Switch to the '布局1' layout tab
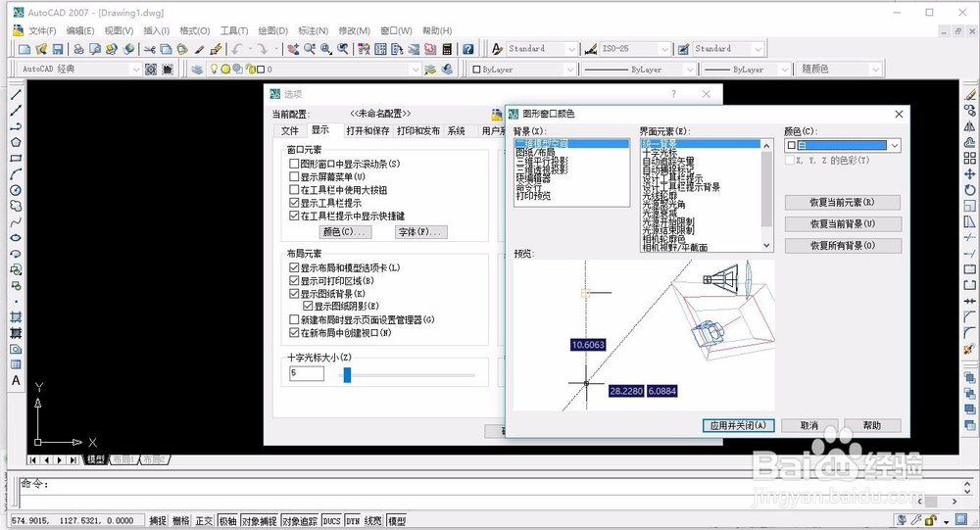Viewport: 980px width, 530px height. point(123,459)
